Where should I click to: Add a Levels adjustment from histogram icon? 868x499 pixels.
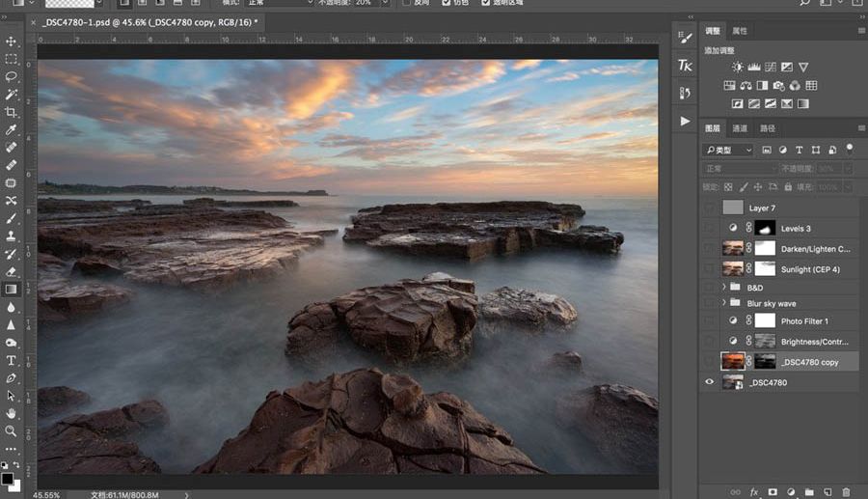[x=754, y=67]
